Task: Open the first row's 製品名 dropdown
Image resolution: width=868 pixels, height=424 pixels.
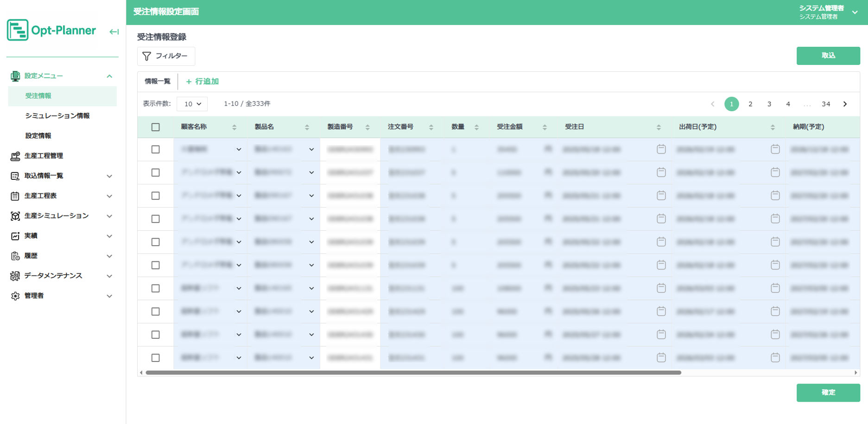Action: tap(311, 150)
